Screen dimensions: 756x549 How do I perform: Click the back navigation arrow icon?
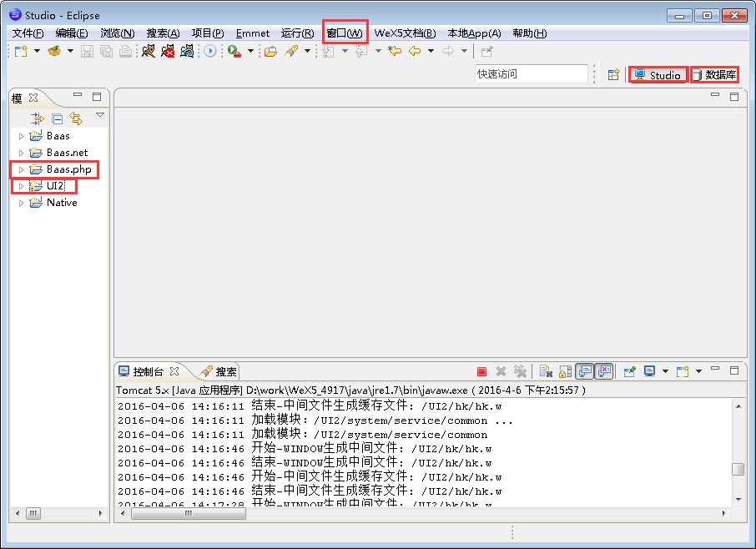click(415, 51)
